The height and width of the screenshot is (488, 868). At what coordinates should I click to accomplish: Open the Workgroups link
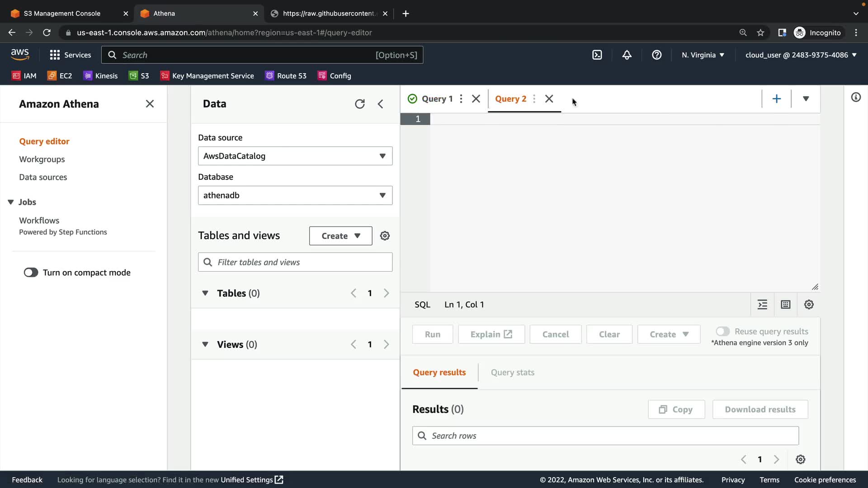[42, 159]
